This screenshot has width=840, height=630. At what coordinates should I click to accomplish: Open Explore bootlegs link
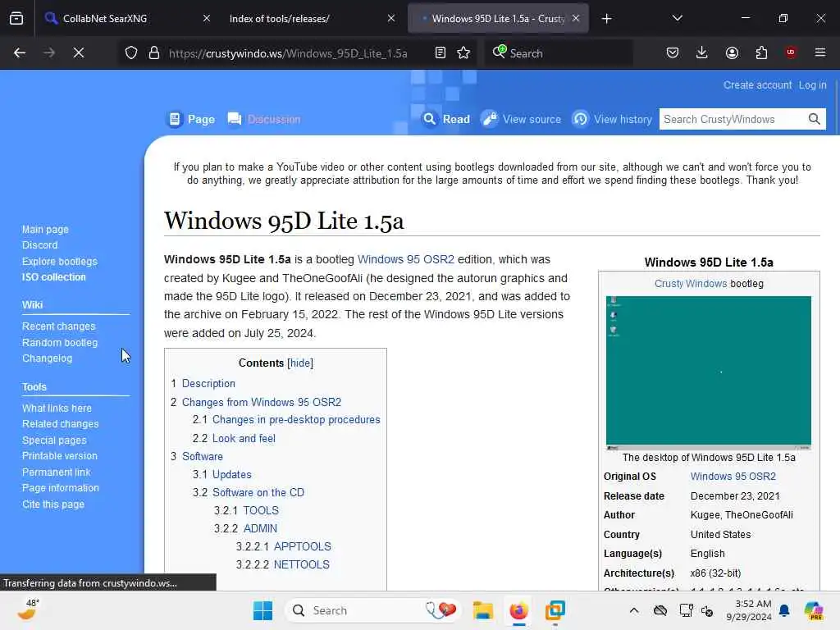click(59, 262)
